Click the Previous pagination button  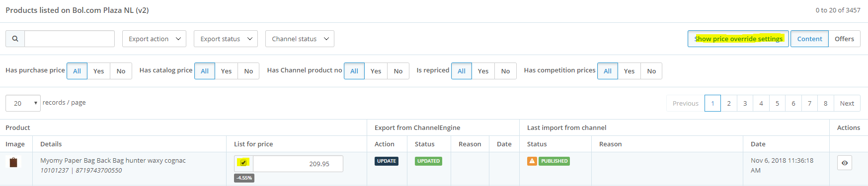click(x=685, y=103)
